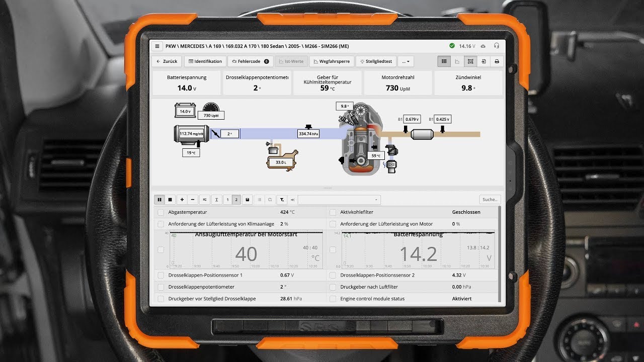
Task: Click the approximate-equal compare icon
Action: point(204,200)
